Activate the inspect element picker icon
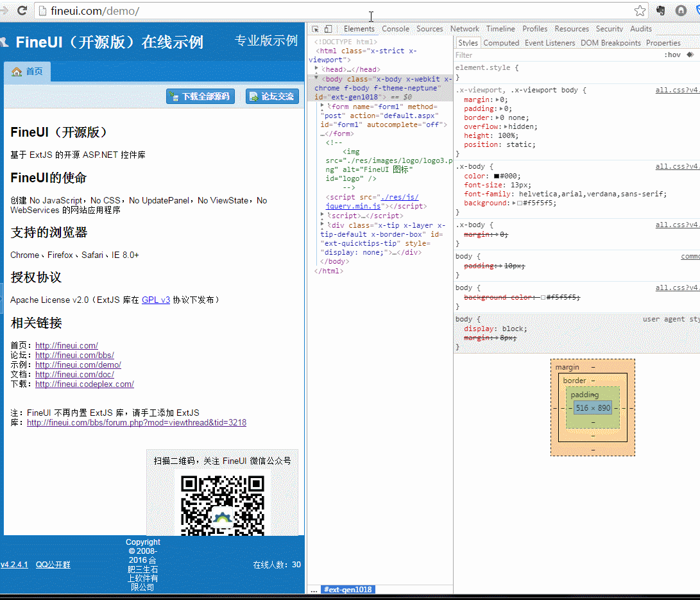Screen dimensions: 700x600 [315, 29]
